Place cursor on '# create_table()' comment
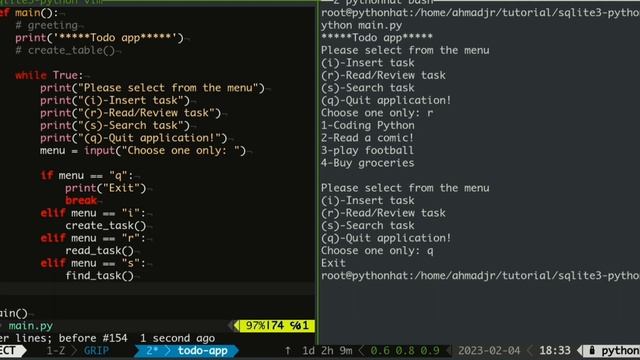Viewport: 640px width, 360px height. click(65, 51)
